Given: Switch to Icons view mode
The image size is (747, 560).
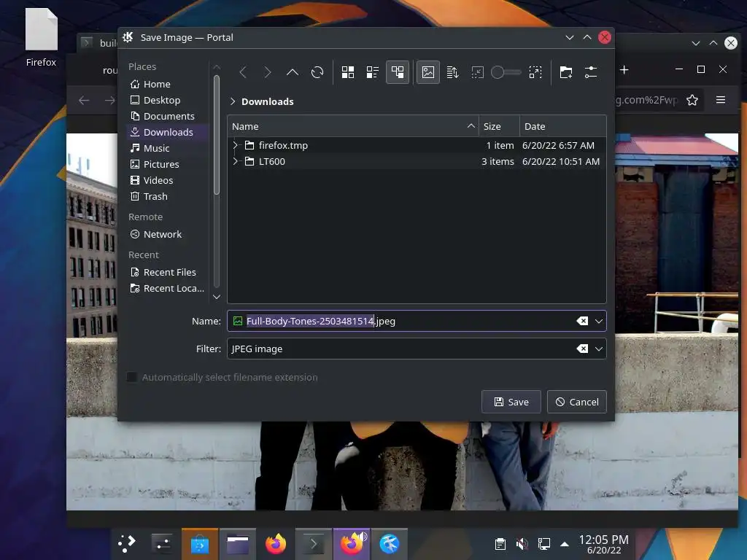Looking at the screenshot, I should (348, 72).
